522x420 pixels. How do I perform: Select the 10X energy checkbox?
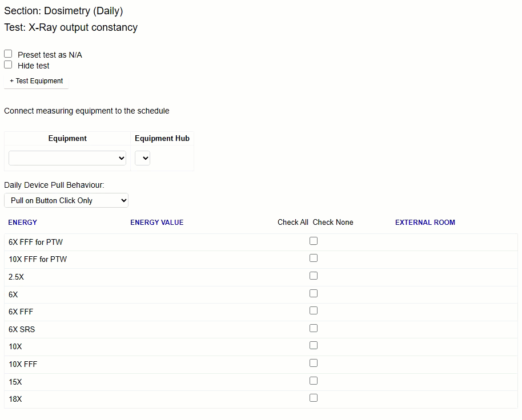coord(314,346)
